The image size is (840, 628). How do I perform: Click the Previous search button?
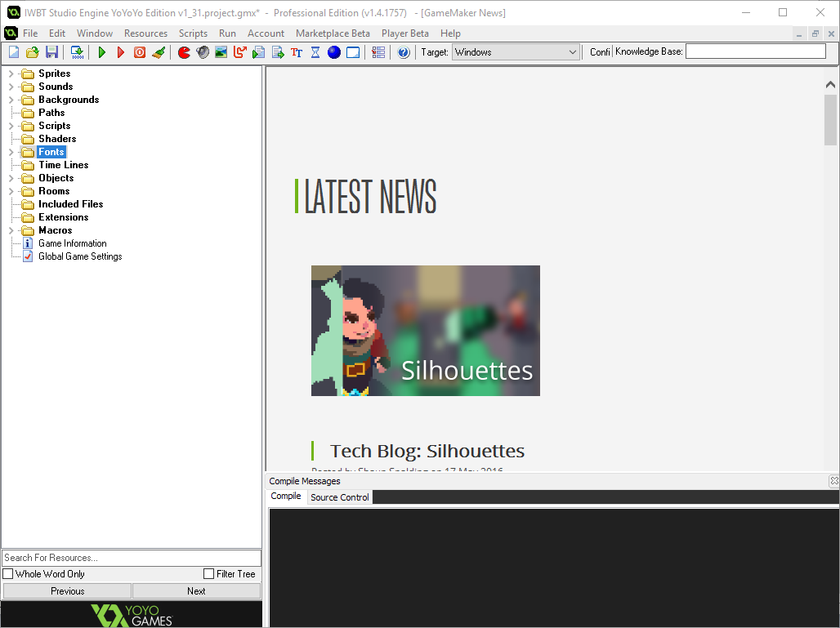point(68,591)
